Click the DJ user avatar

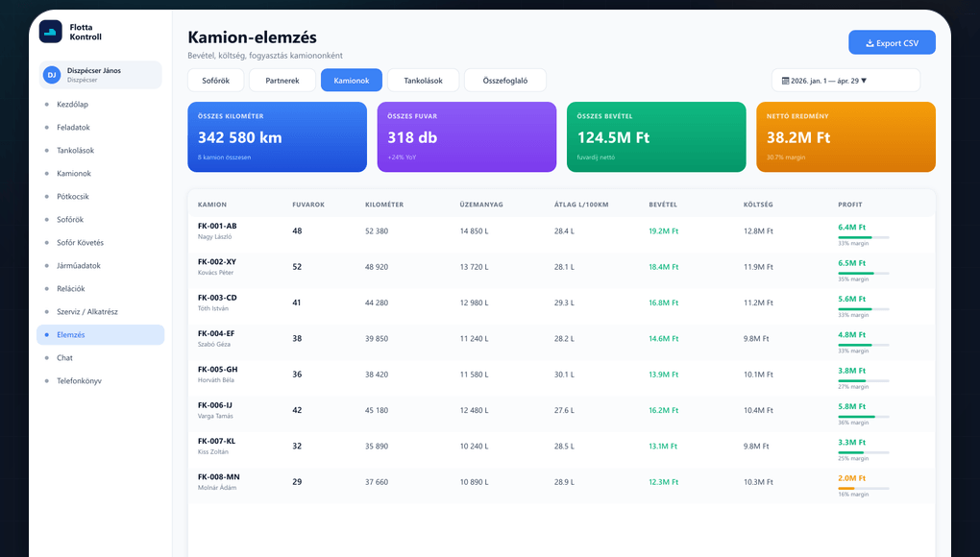[x=51, y=75]
